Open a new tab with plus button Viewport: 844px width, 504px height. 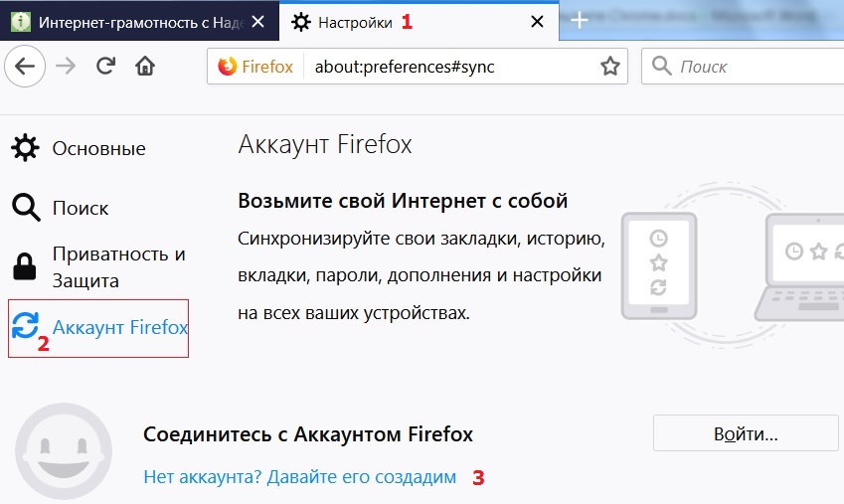tap(580, 21)
